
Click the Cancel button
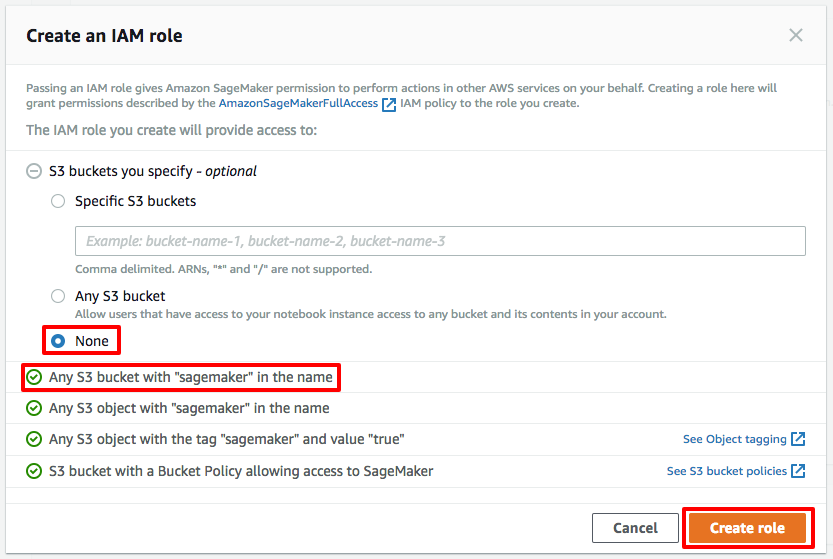point(635,528)
